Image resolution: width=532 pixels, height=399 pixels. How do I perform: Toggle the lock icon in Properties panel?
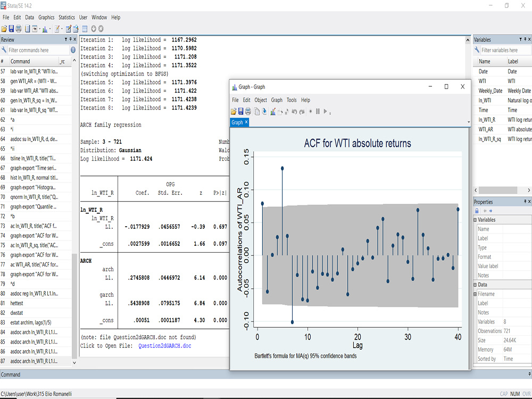tap(477, 211)
